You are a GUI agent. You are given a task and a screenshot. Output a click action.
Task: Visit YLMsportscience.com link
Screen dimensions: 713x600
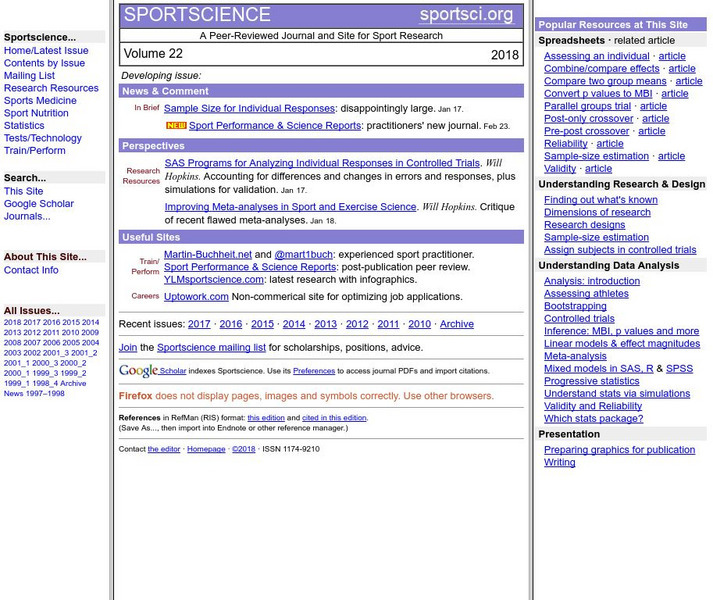click(x=214, y=280)
